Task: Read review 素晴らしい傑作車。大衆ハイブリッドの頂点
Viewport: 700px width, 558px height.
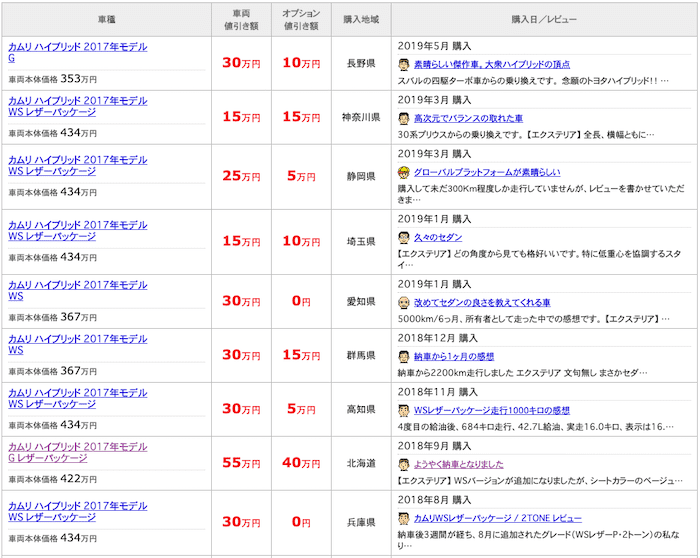Action: [x=492, y=65]
